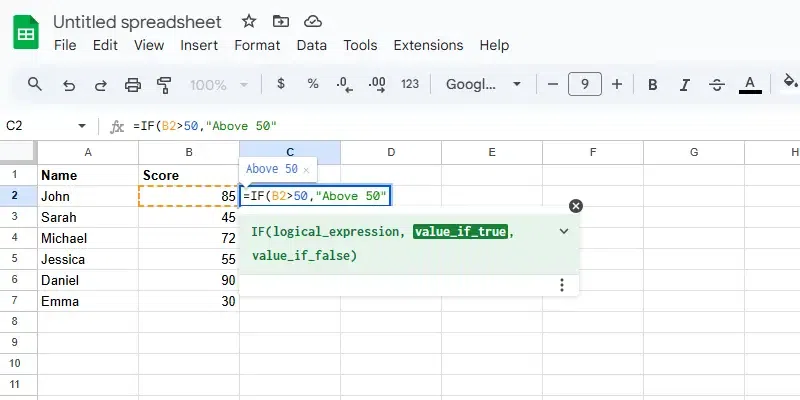Click the Score header cell

[x=189, y=175]
